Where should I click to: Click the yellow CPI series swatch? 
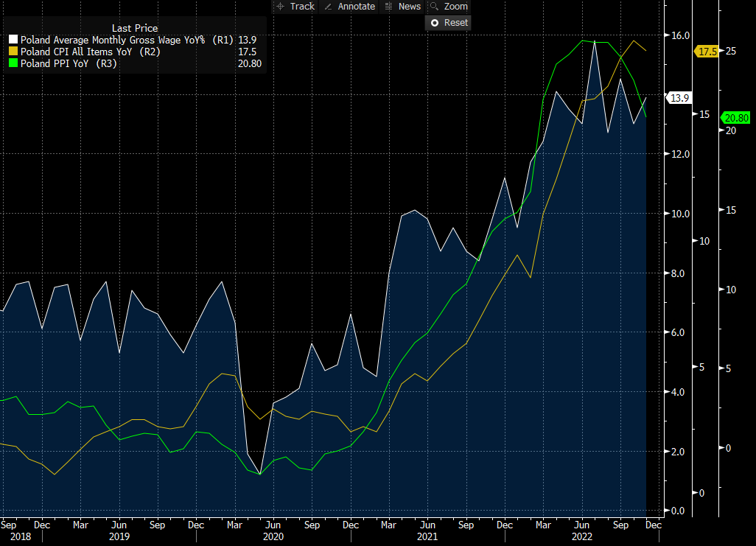(13, 52)
